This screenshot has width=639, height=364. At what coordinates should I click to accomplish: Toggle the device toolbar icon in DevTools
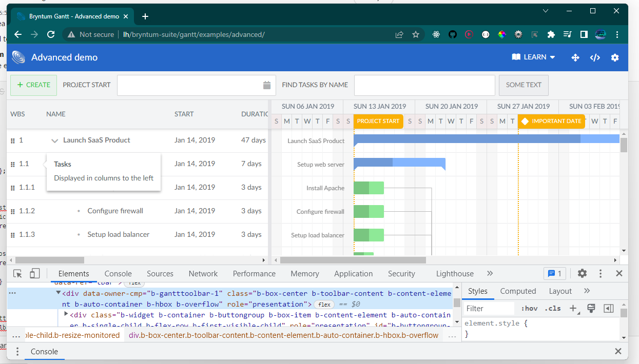point(34,273)
